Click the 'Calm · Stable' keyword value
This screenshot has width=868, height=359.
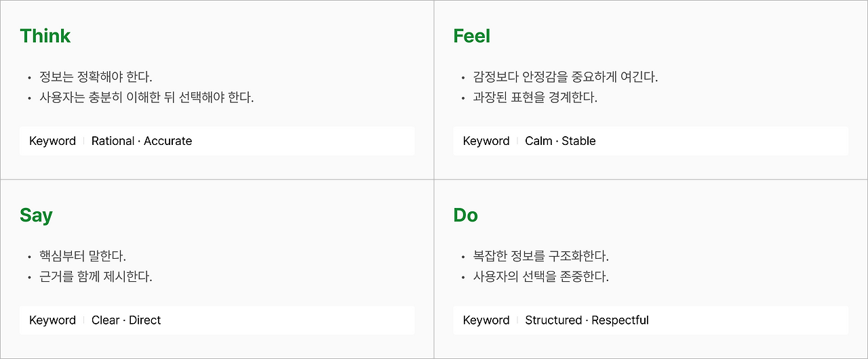coord(560,141)
